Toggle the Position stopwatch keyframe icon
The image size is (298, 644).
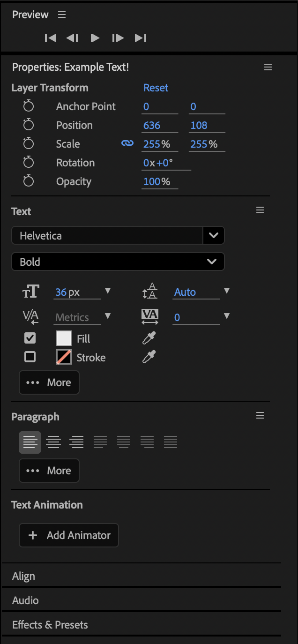point(29,125)
